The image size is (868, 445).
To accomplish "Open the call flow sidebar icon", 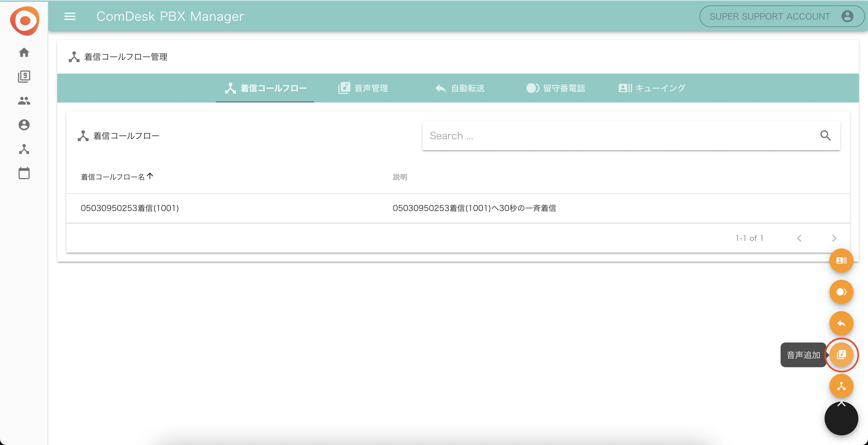I will tap(24, 149).
